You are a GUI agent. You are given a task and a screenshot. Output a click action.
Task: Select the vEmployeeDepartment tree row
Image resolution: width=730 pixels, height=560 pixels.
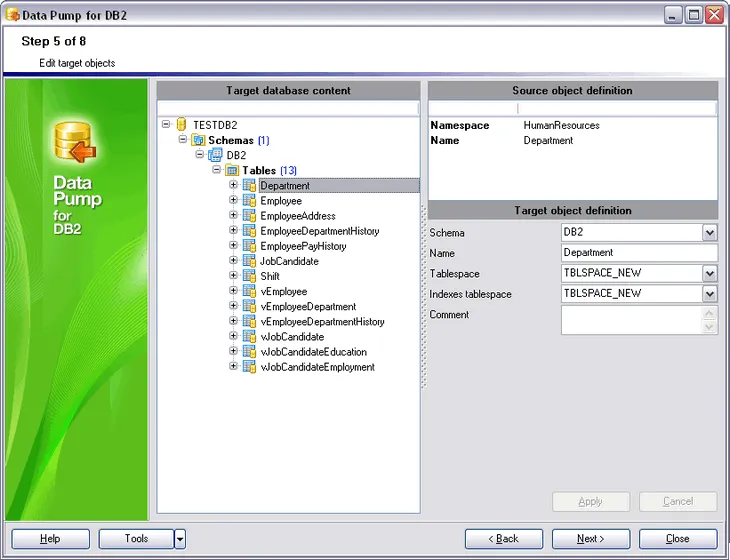pyautogui.click(x=308, y=307)
